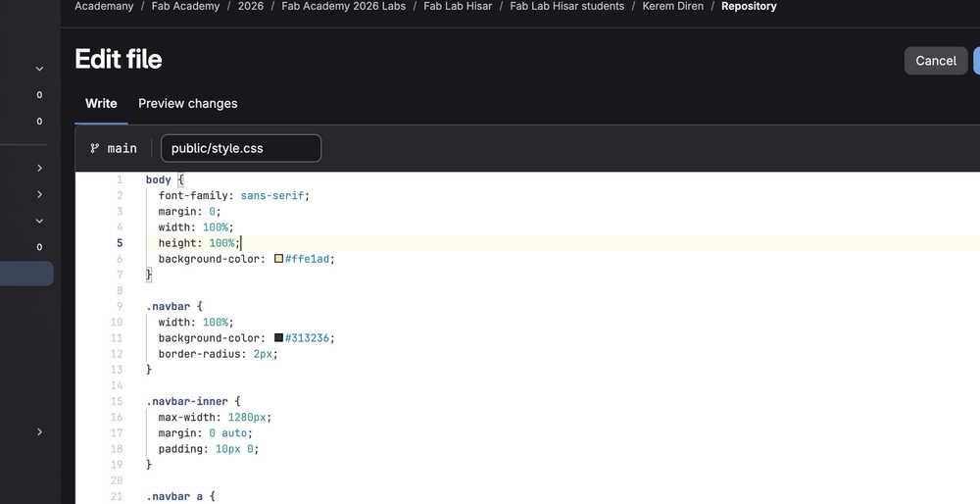Click the main branch name
Screen dimensions: 980x504
pyautogui.click(x=122, y=148)
